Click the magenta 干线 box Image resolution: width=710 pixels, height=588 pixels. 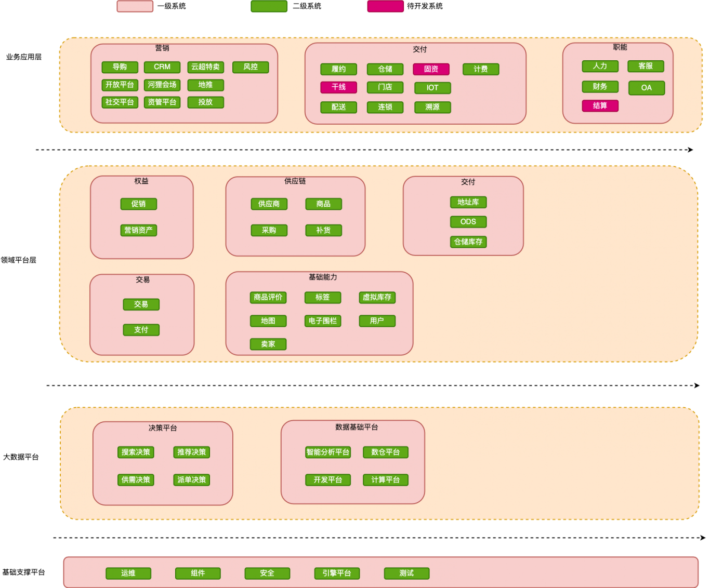338,87
